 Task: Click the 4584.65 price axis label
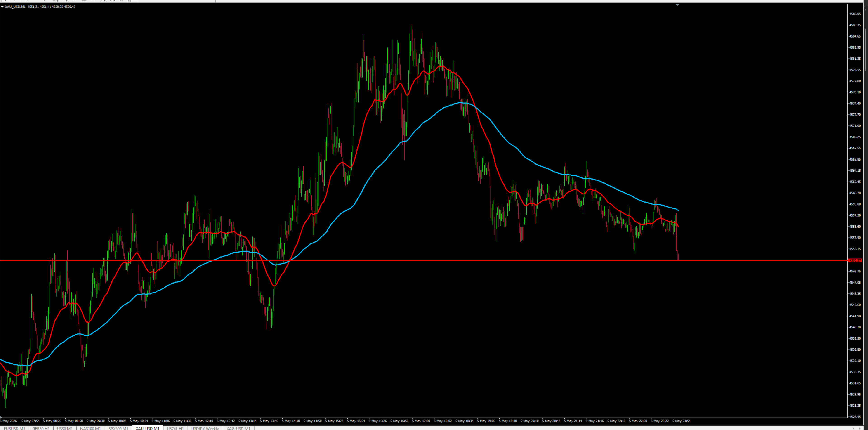click(855, 36)
